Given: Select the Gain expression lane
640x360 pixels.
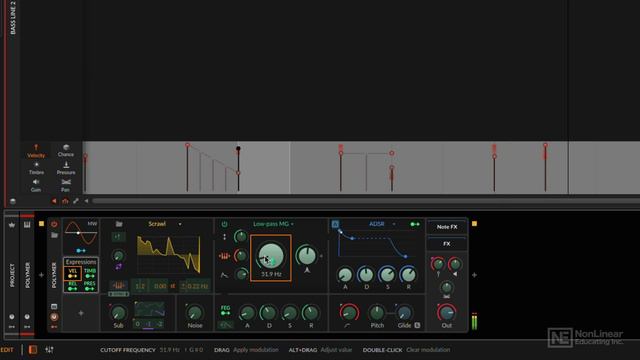Looking at the screenshot, I should (x=36, y=185).
